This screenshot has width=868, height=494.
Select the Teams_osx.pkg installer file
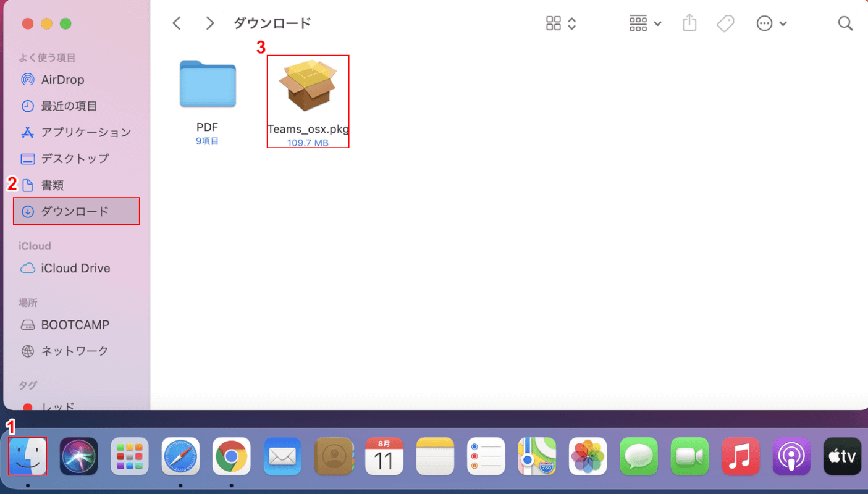[308, 85]
